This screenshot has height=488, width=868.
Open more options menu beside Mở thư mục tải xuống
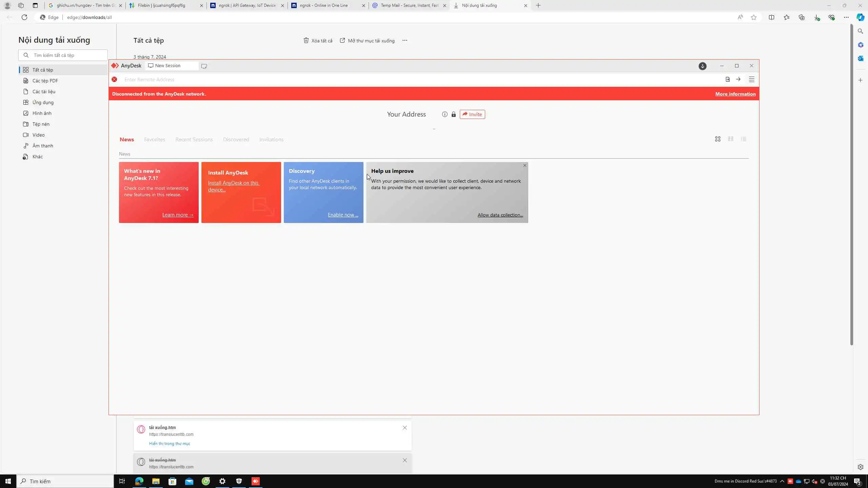click(405, 40)
